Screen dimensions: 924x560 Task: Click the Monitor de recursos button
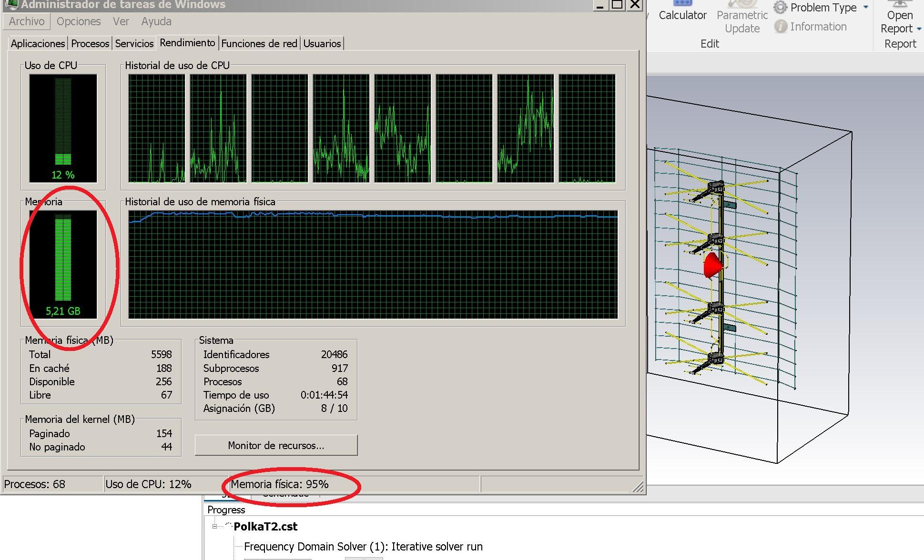pyautogui.click(x=276, y=445)
